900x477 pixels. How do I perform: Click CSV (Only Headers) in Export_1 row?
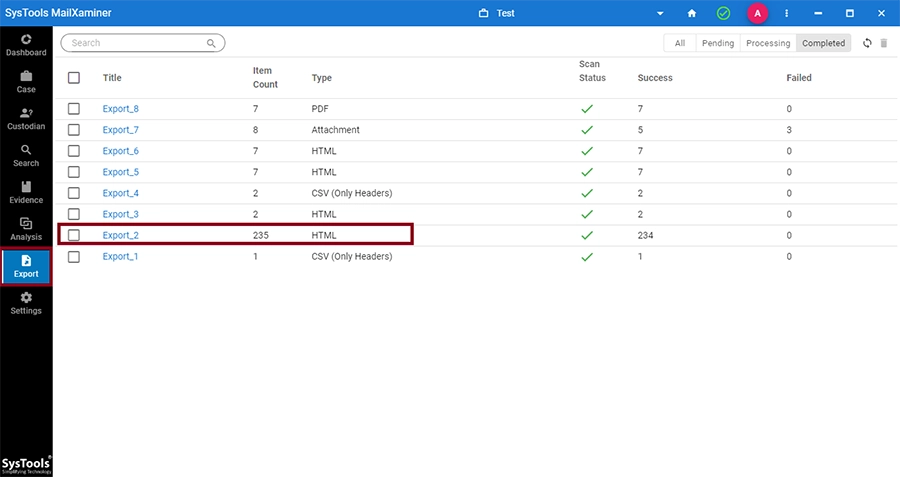coord(352,257)
